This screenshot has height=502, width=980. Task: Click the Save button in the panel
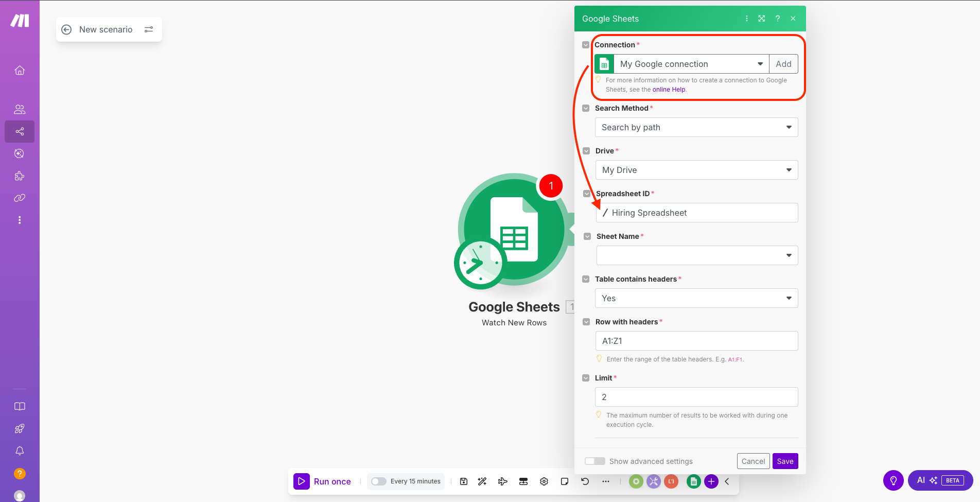[x=785, y=461]
